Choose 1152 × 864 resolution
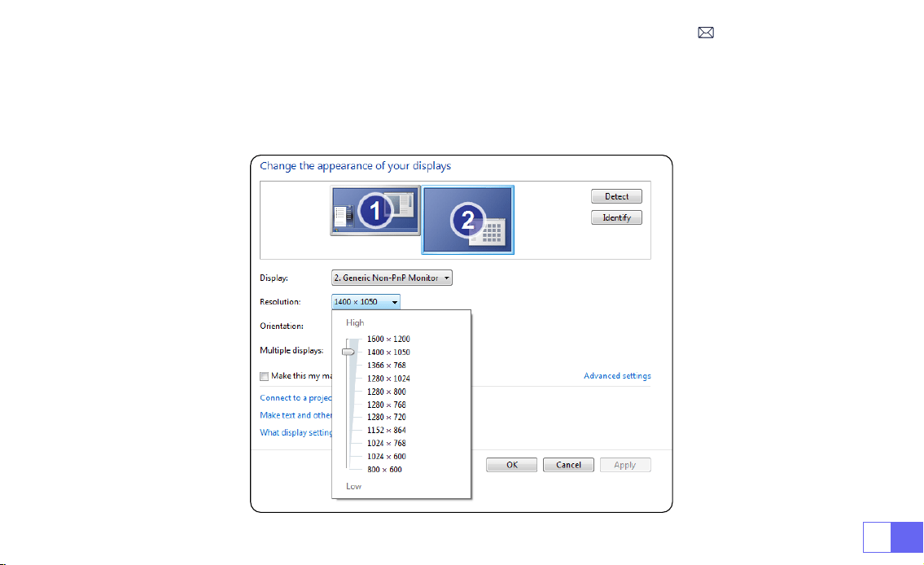Viewport: 924px width, 565px height. point(387,430)
